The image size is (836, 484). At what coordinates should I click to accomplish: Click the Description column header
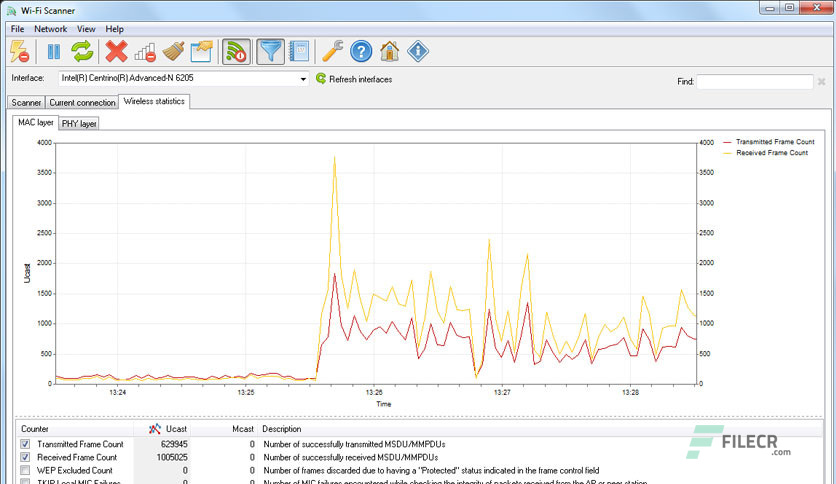coord(282,429)
